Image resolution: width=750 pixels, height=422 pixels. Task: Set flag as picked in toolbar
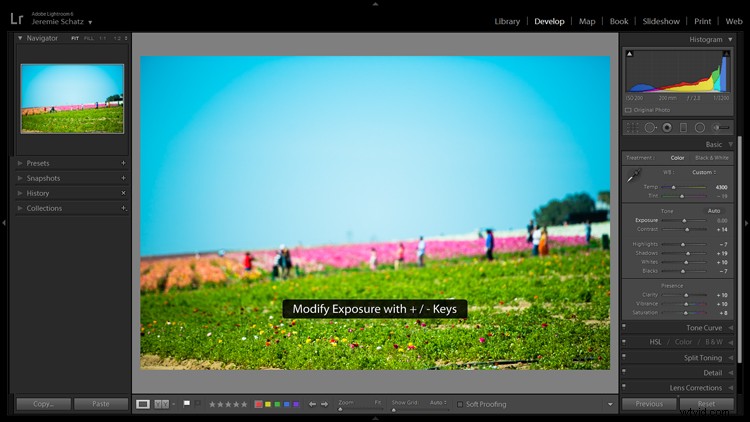pos(187,404)
